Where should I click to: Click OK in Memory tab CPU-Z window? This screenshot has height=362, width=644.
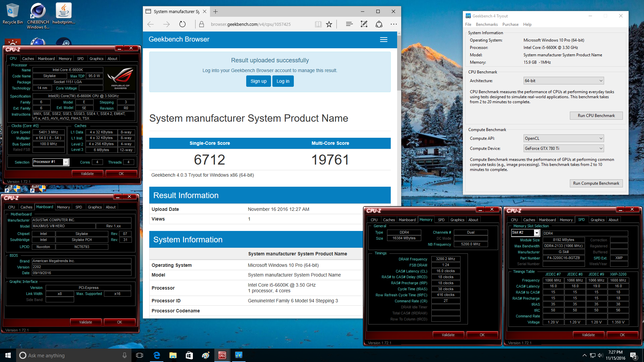pyautogui.click(x=482, y=335)
